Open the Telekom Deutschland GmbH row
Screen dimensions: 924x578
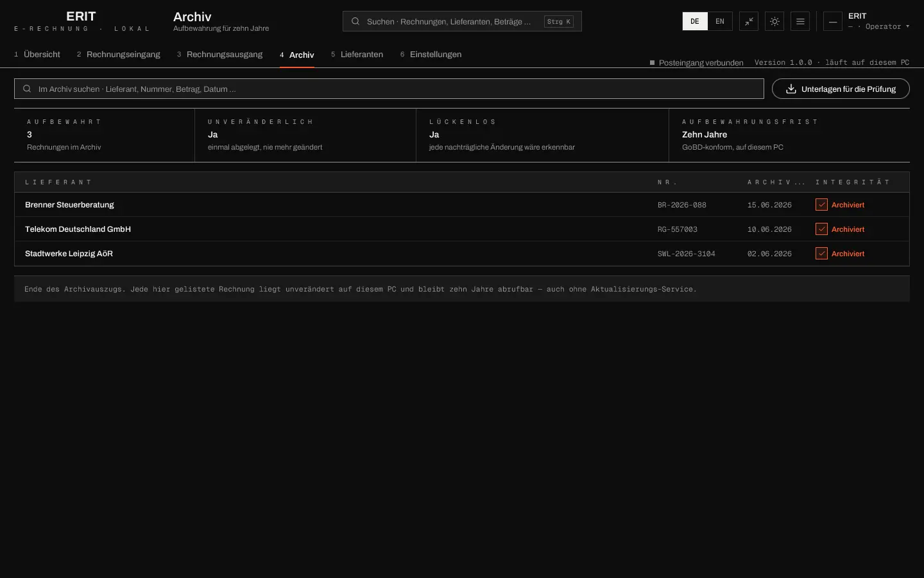click(462, 229)
